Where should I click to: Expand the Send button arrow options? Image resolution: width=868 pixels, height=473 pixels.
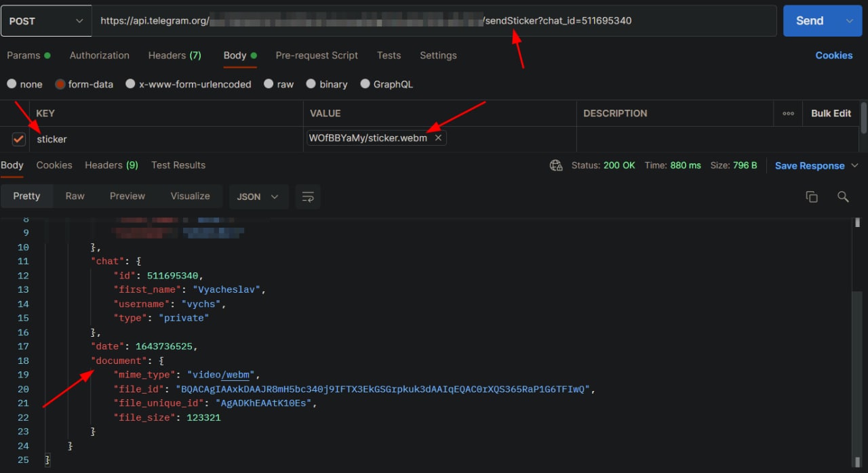pos(850,21)
